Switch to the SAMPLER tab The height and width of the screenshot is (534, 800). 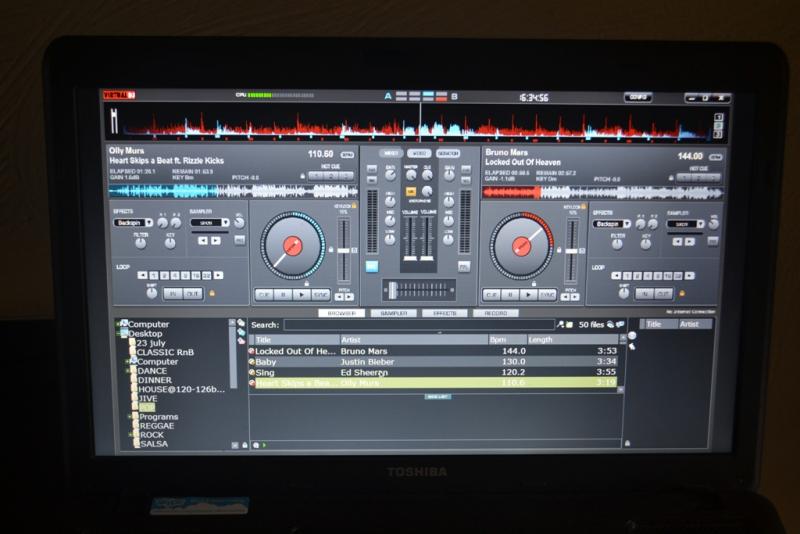(x=393, y=313)
